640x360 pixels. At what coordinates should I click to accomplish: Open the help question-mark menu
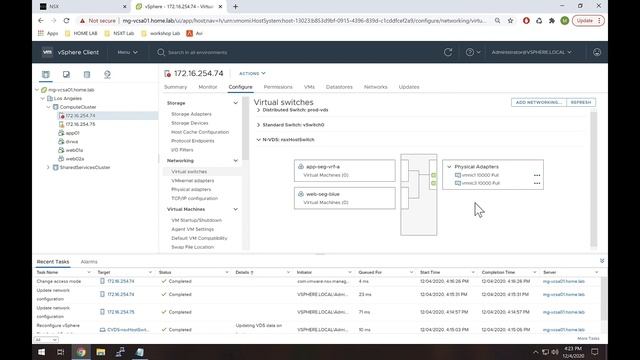tap(473, 52)
